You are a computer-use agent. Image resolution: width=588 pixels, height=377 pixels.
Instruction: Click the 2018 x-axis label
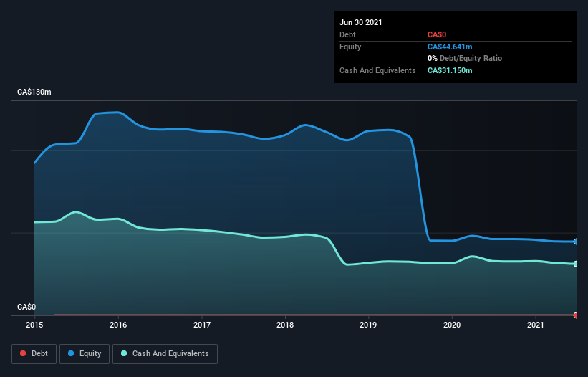285,325
